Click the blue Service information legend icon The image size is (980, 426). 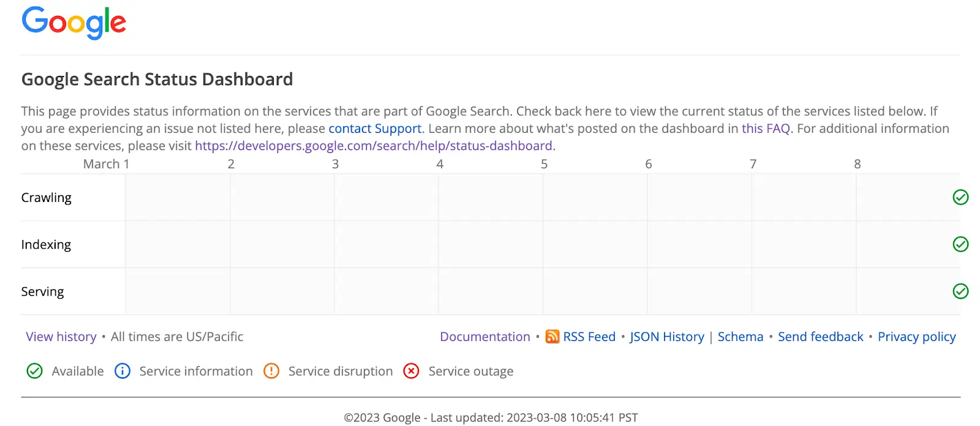123,371
